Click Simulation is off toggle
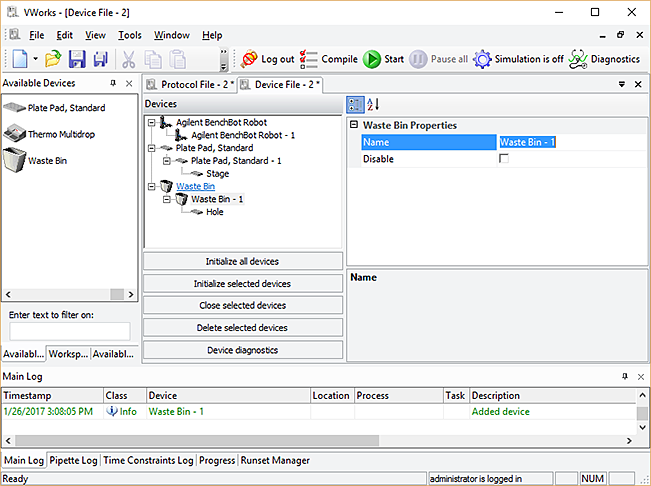This screenshot has height=486, width=651. [518, 59]
